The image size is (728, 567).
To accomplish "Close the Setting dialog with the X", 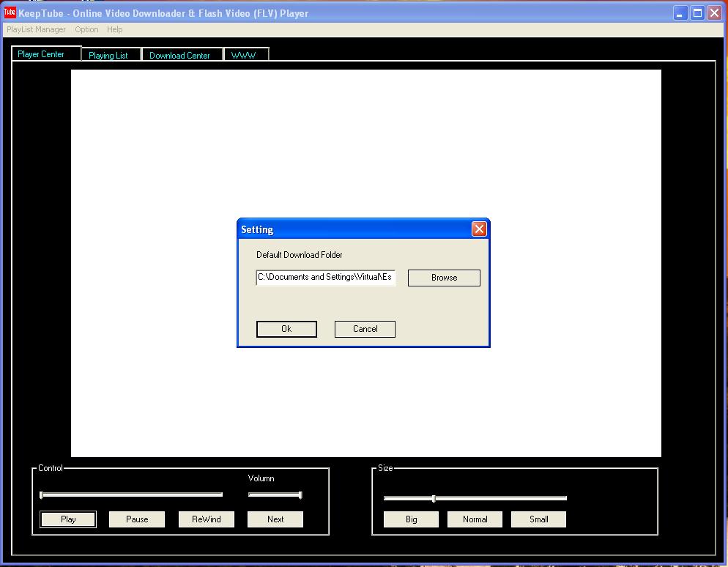I will coord(479,229).
